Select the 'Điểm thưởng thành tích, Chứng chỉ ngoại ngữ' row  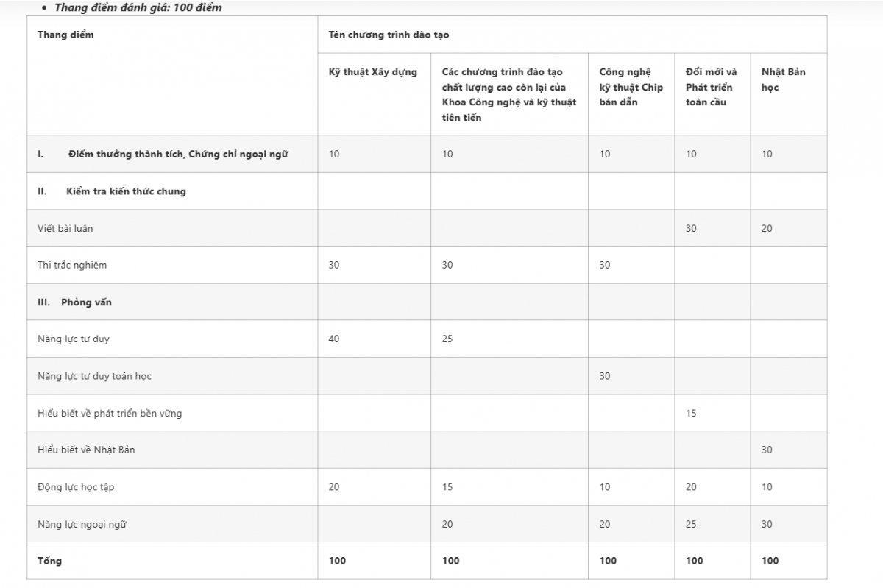177,154
